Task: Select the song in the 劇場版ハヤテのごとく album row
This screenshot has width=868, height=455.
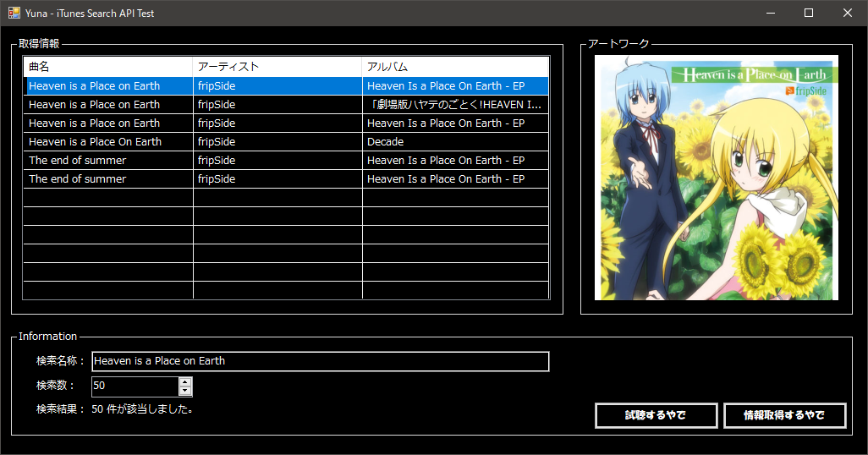Action: pyautogui.click(x=108, y=105)
